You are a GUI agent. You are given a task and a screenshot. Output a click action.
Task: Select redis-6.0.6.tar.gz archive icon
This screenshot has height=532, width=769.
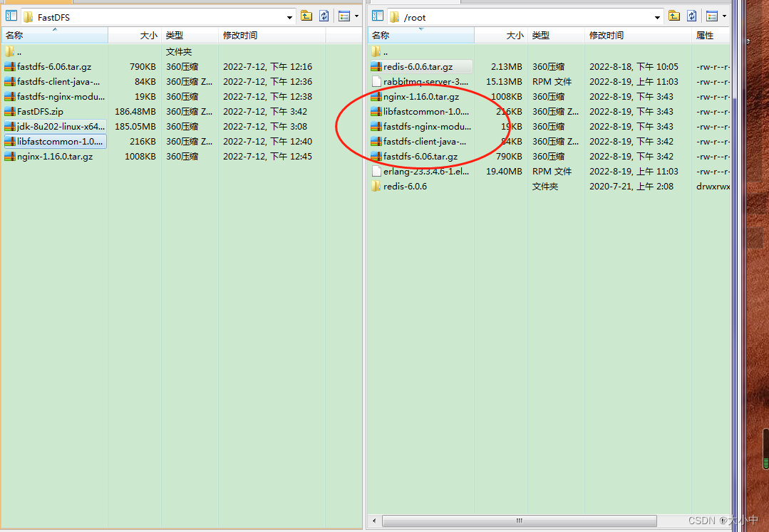(376, 67)
